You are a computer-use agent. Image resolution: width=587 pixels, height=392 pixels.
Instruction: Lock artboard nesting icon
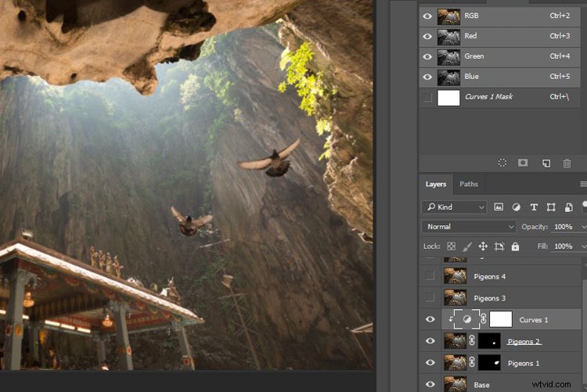tap(499, 246)
